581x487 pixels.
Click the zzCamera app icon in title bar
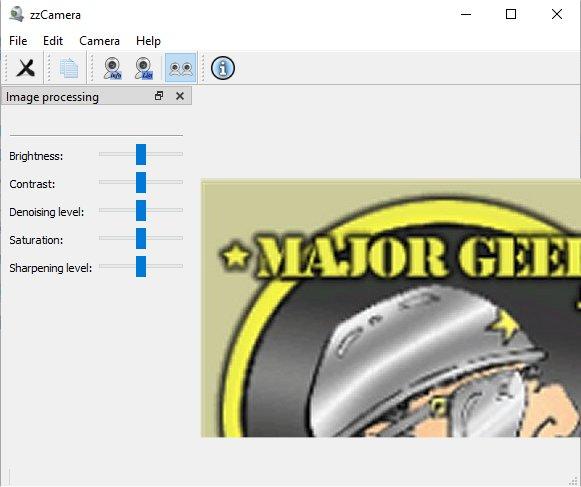click(16, 15)
